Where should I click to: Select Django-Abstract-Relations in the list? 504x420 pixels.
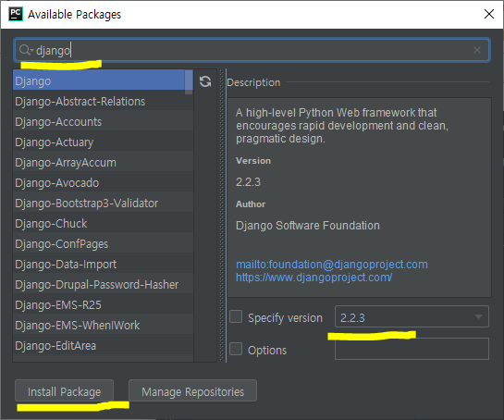[x=103, y=102]
